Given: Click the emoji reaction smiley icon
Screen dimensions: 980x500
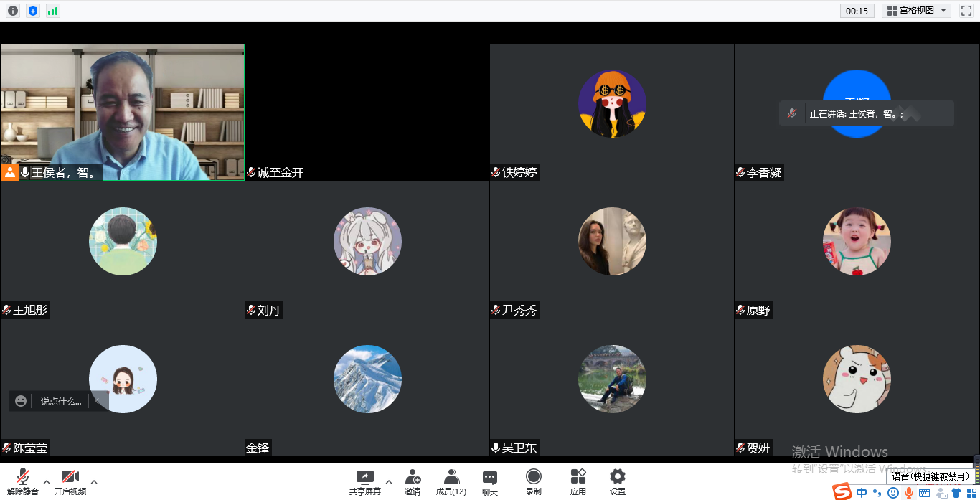Looking at the screenshot, I should pyautogui.click(x=21, y=401).
